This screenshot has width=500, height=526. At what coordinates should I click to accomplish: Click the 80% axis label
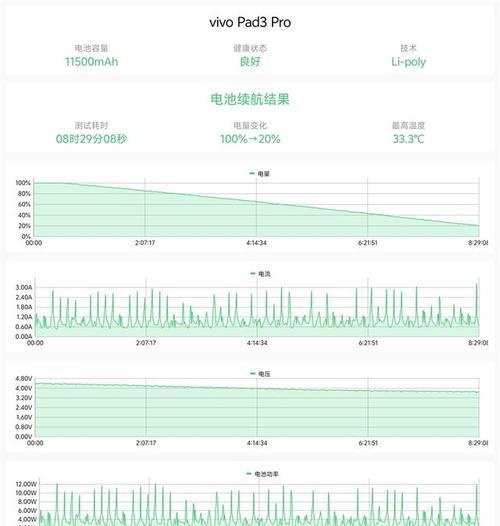coord(24,194)
